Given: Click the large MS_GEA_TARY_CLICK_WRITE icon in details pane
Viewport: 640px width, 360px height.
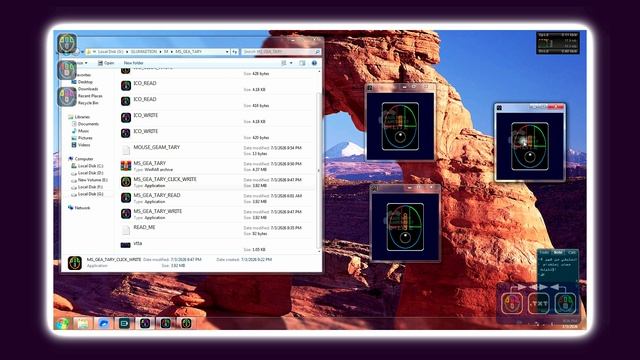Looking at the screenshot, I should tap(75, 262).
